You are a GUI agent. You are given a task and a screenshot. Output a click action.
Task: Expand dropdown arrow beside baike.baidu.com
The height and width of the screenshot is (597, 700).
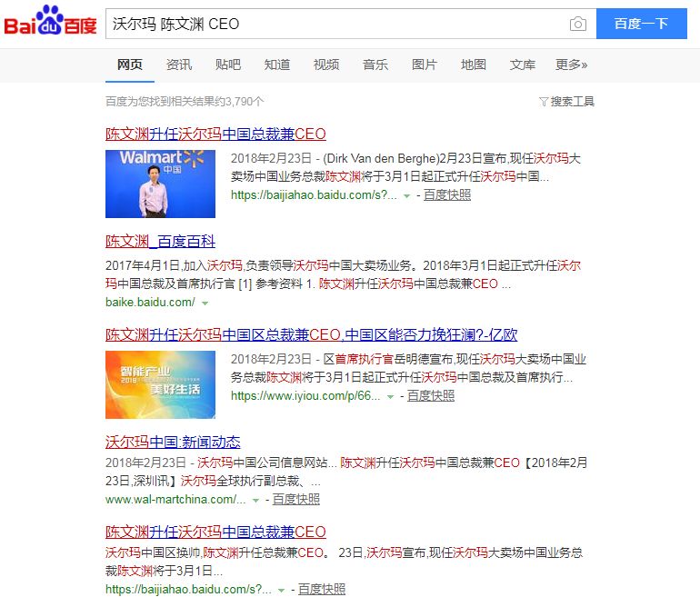pyautogui.click(x=205, y=303)
